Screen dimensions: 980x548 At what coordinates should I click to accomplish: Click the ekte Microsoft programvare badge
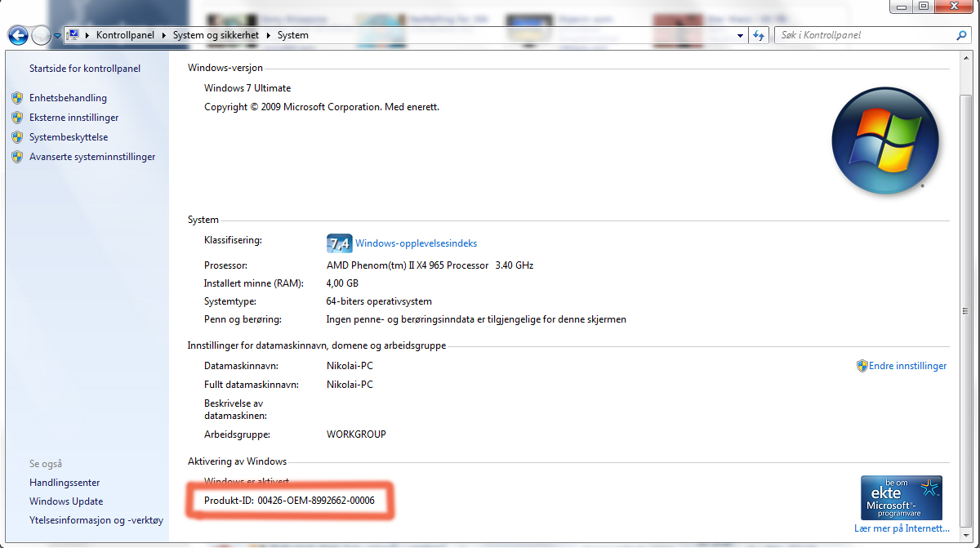[902, 498]
